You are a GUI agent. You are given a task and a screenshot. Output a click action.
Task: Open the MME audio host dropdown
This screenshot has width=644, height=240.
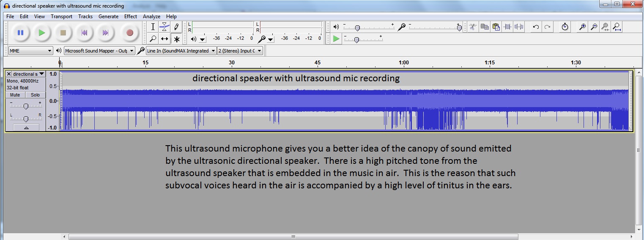pyautogui.click(x=30, y=51)
